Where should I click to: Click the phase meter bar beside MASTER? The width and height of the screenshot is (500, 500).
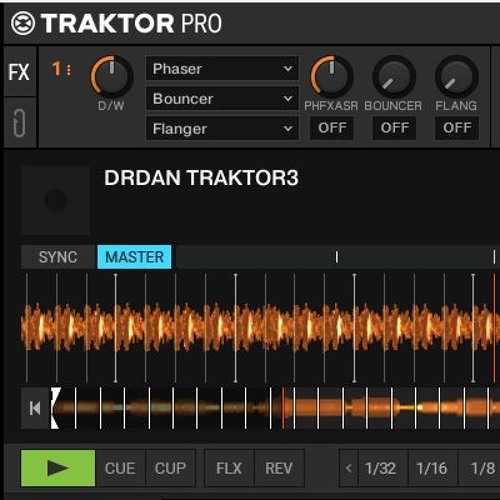tap(337, 257)
